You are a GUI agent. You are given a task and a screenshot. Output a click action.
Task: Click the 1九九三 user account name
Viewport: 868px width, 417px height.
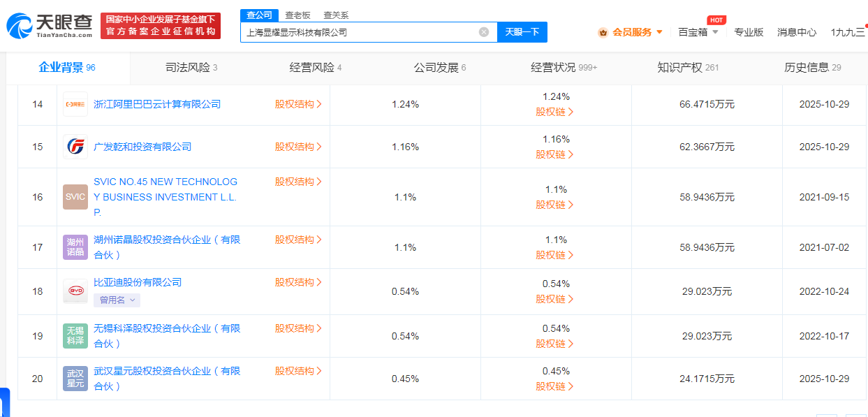click(x=848, y=32)
